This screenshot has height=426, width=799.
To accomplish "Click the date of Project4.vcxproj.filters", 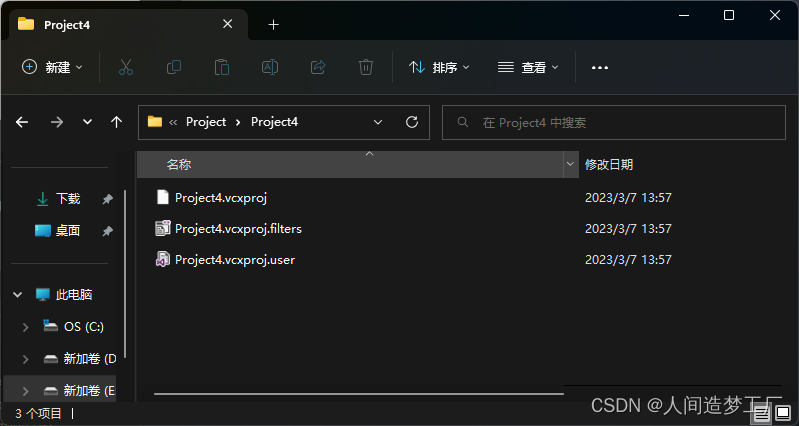I will coord(628,229).
